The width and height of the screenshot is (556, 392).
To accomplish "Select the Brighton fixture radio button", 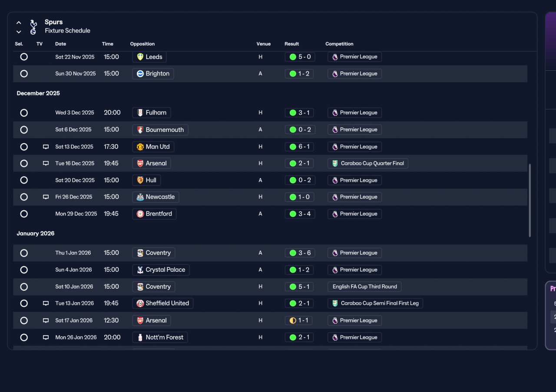I will point(24,74).
